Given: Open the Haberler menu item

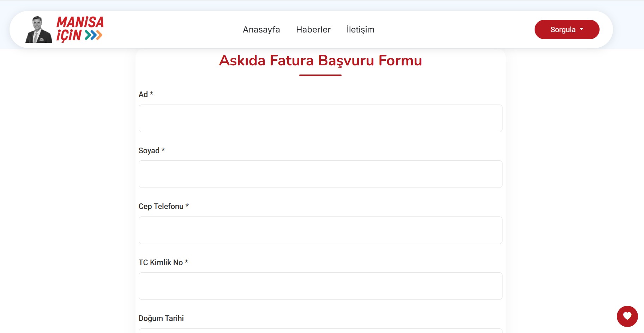Looking at the screenshot, I should [x=313, y=30].
